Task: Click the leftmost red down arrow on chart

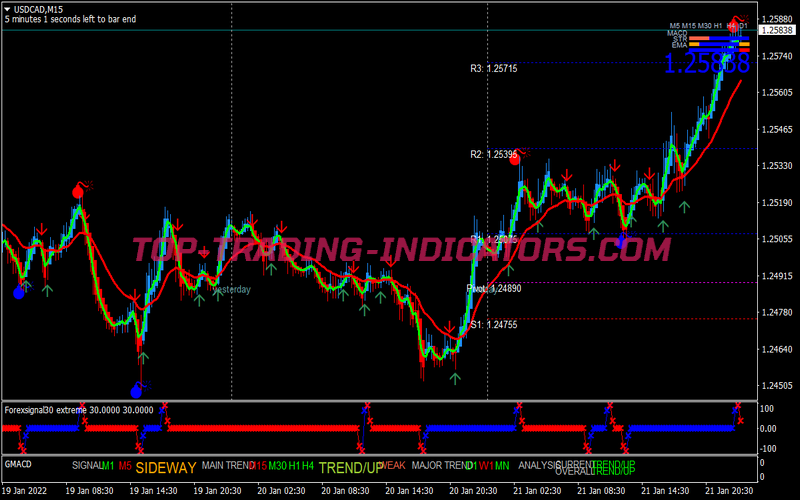Action: pos(42,230)
